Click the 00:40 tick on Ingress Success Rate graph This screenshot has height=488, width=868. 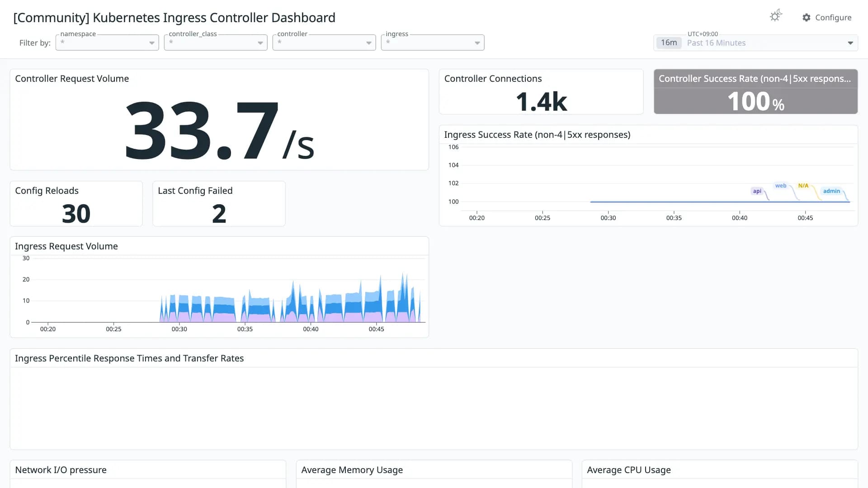pyautogui.click(x=740, y=218)
